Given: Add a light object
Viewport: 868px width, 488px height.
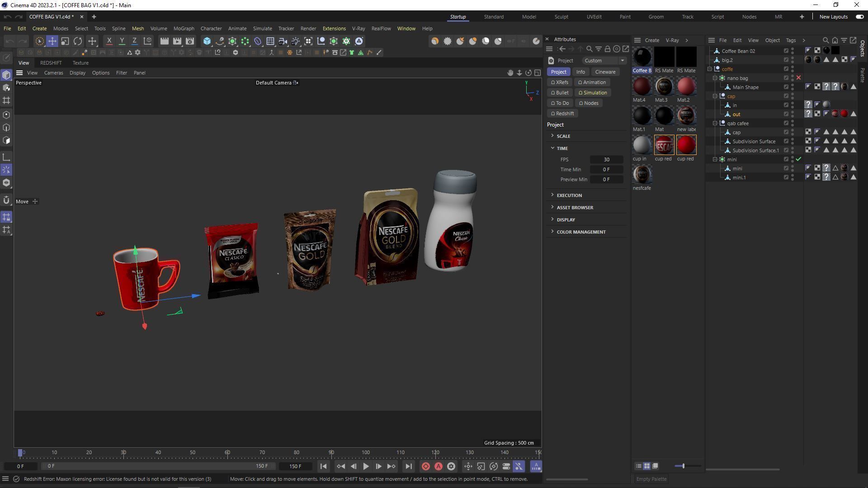Looking at the screenshot, I should (296, 41).
